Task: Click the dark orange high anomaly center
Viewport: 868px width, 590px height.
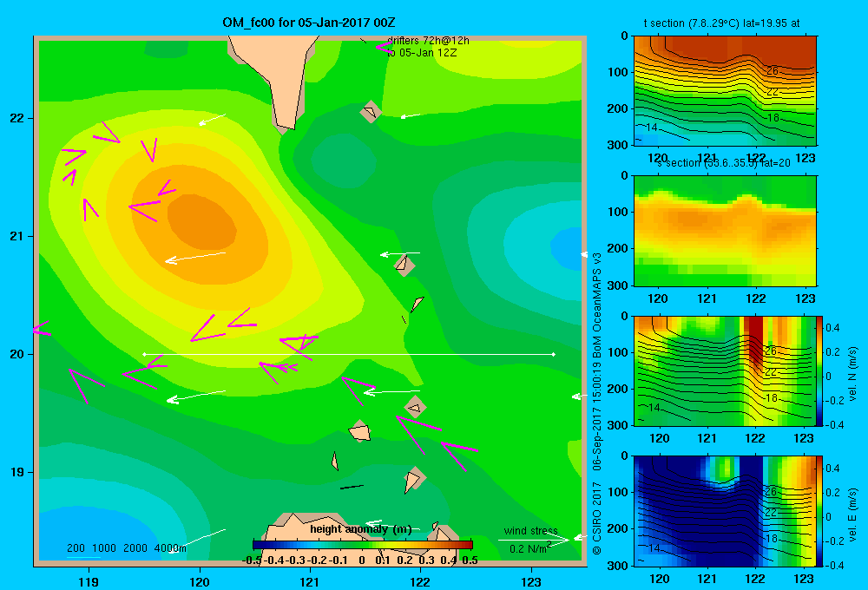Action: (202, 221)
